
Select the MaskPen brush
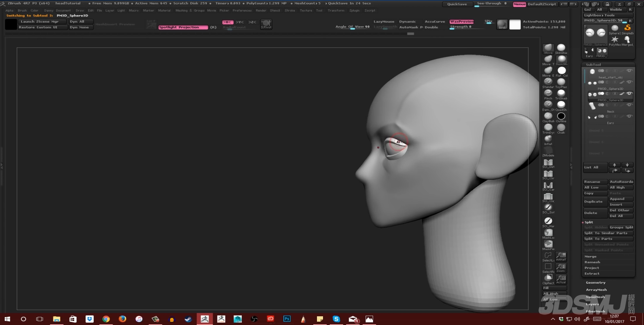(548, 245)
